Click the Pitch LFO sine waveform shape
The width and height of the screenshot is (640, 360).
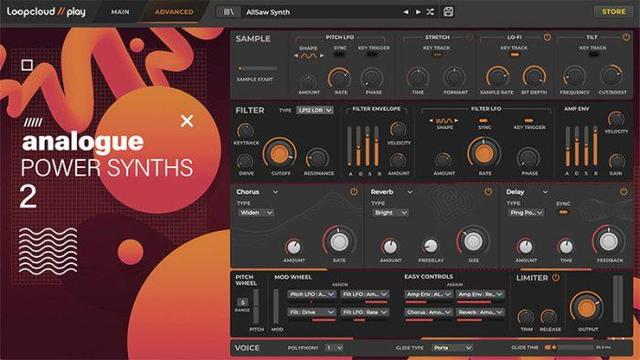[309, 56]
